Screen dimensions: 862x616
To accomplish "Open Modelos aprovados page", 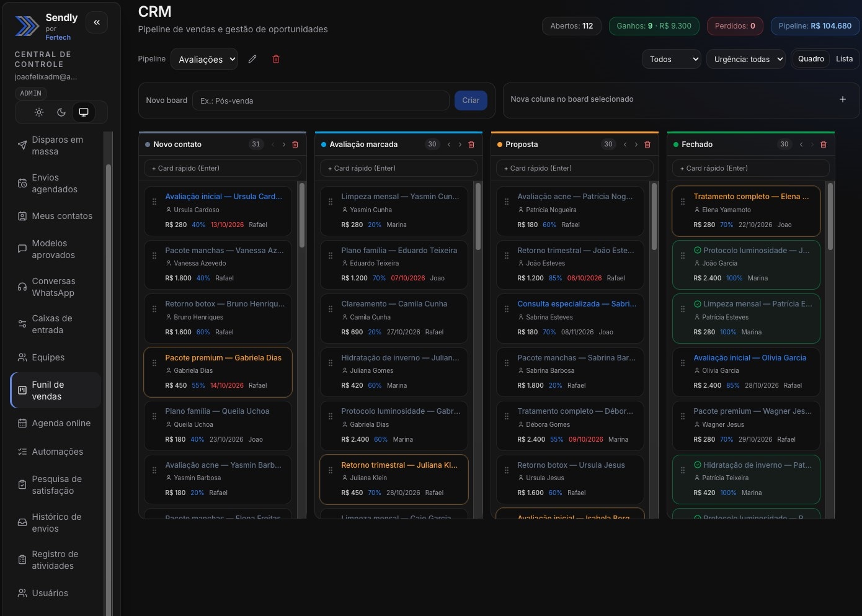I will [56, 249].
